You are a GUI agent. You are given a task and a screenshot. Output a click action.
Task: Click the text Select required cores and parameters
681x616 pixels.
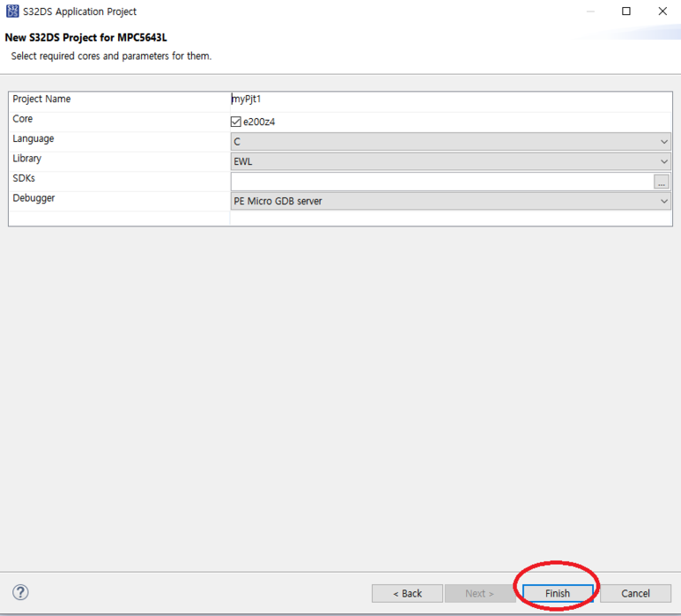(x=111, y=56)
